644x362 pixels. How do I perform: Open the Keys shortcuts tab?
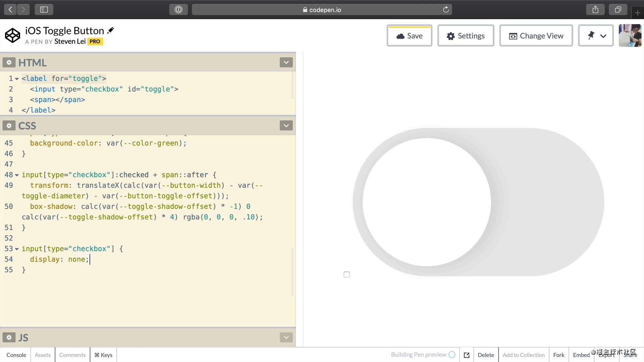click(x=103, y=355)
